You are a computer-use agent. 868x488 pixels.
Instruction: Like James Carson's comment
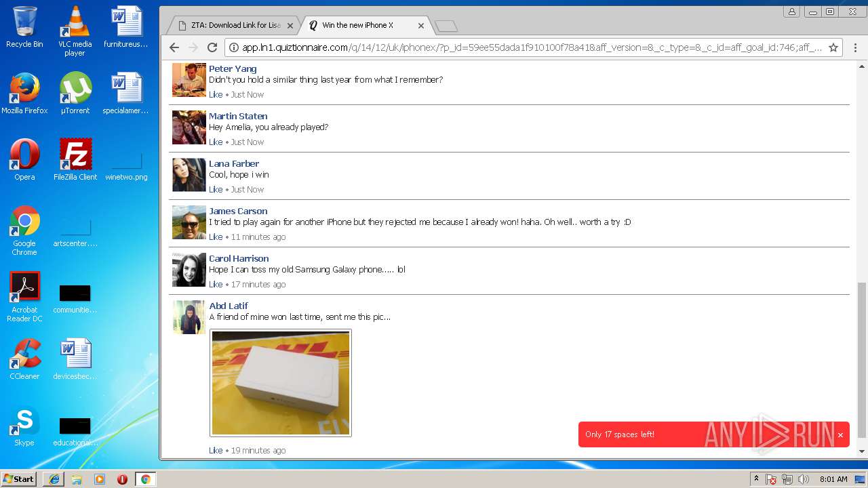(216, 237)
